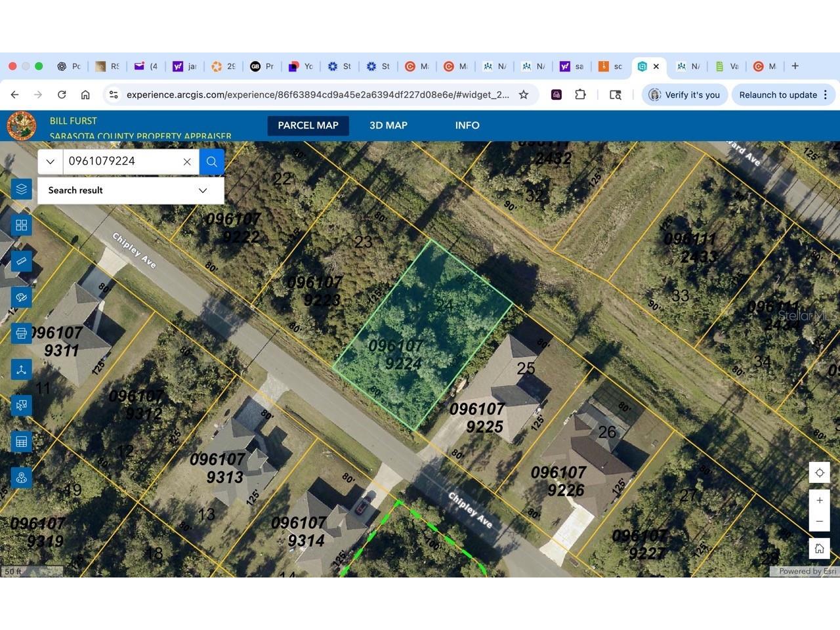The width and height of the screenshot is (840, 630).
Task: Expand the search type selector chevron
Action: (50, 161)
